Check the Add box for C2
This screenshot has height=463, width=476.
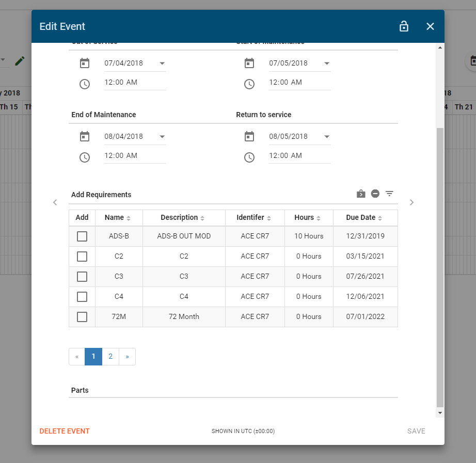point(82,256)
